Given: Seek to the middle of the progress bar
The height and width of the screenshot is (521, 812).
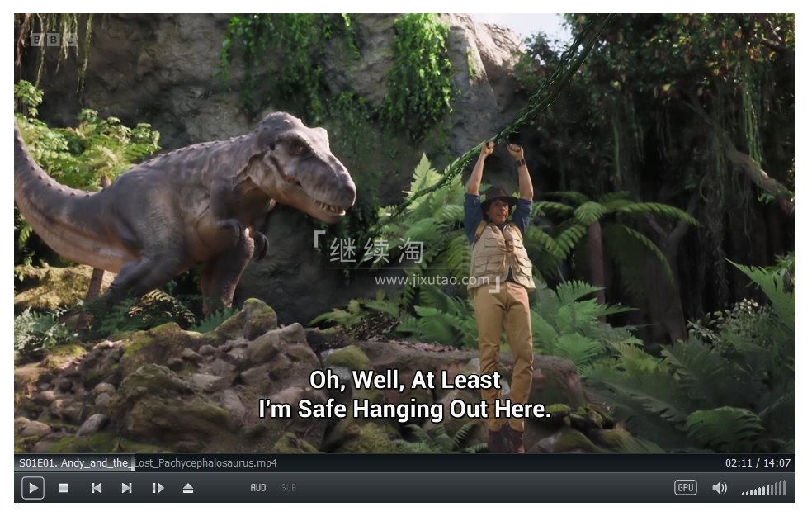Looking at the screenshot, I should (406, 463).
